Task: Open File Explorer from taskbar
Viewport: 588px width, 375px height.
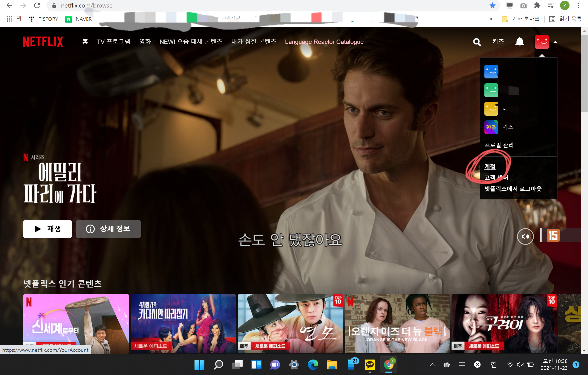Action: click(332, 365)
